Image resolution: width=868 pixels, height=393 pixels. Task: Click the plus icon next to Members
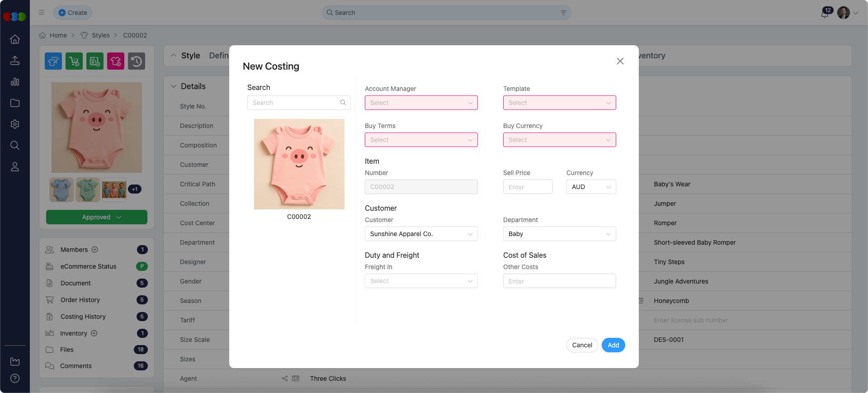(x=95, y=250)
